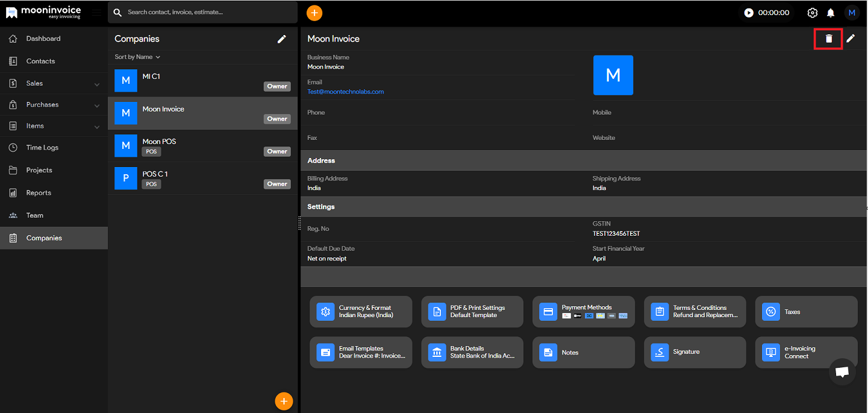Image resolution: width=868 pixels, height=413 pixels.
Task: Go to Dashboard in the sidebar
Action: [43, 39]
